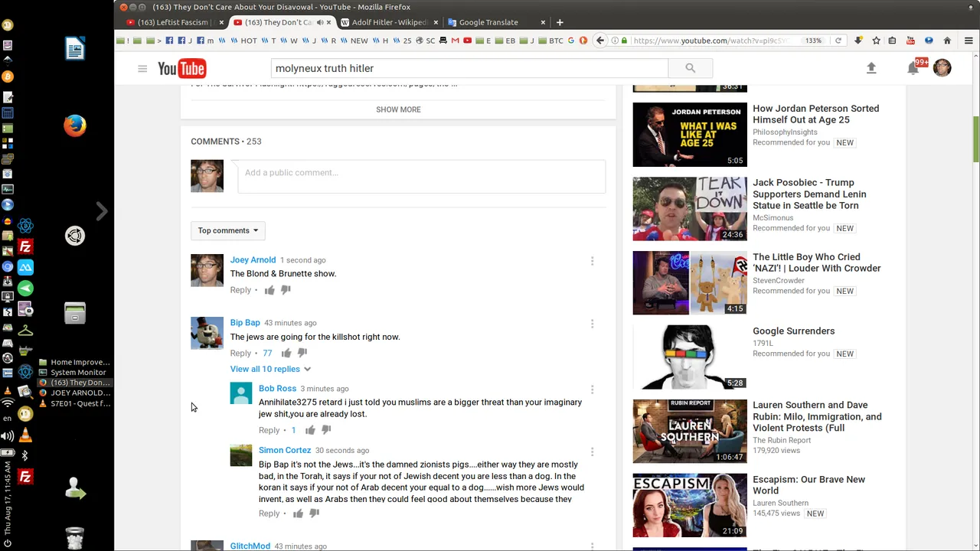Open the options menu for Bip Bap's comment
Screen dimensions: 980x551
(592, 324)
